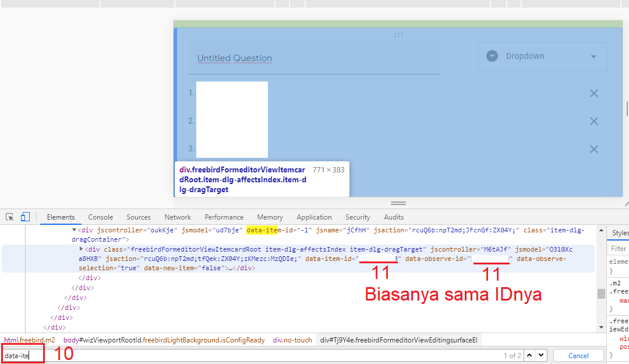Viewport: 629px width, 364px height.
Task: Select body#wizViewportRootId in the breadcrumb
Action: [x=164, y=340]
